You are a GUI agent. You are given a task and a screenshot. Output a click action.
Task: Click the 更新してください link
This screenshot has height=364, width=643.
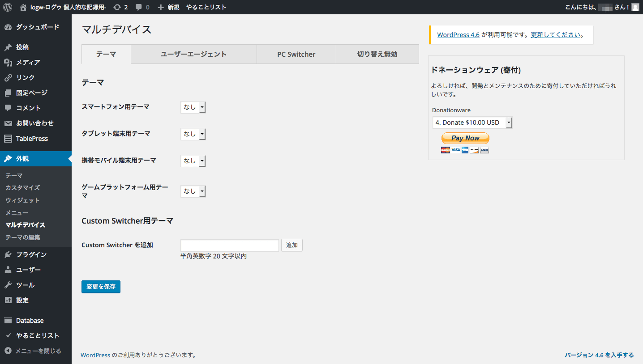[555, 35]
